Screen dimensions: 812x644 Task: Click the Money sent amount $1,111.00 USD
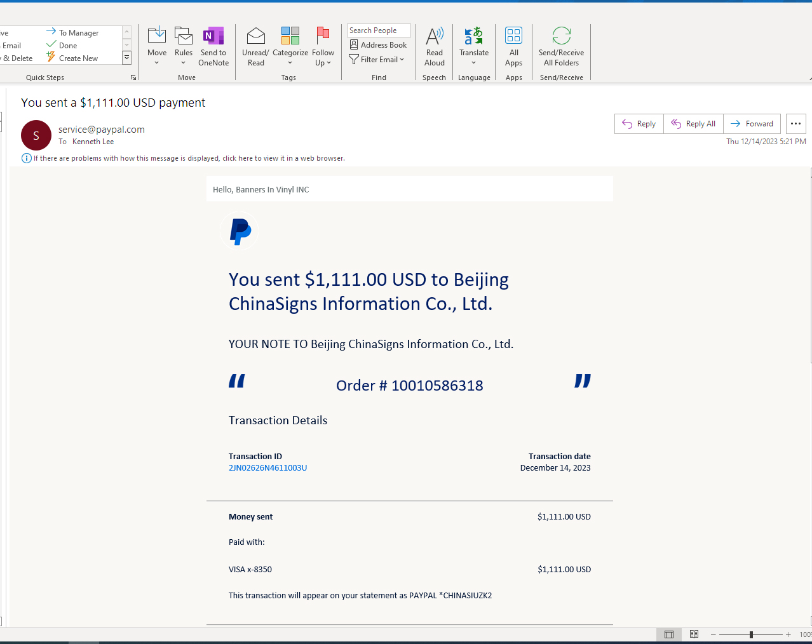coord(564,517)
